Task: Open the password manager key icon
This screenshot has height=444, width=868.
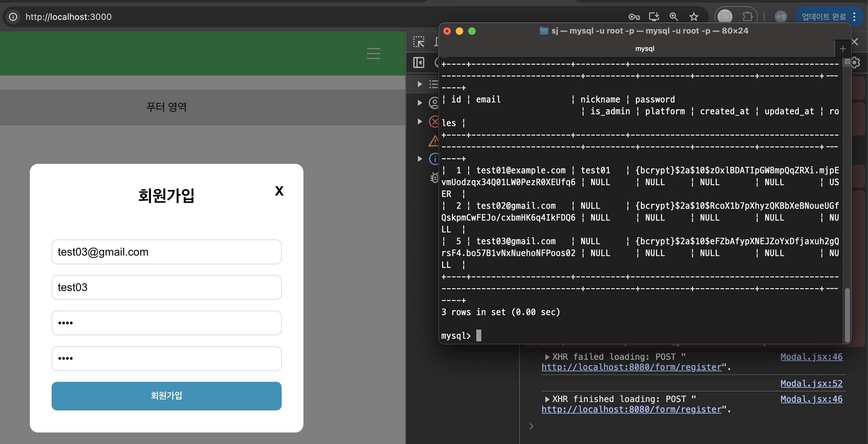Action: [634, 16]
